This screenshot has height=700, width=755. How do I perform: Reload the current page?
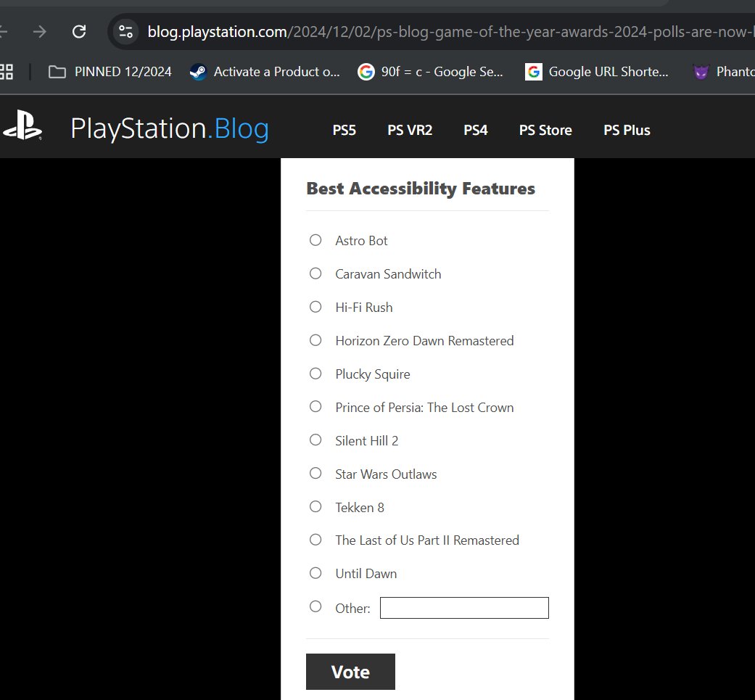tap(79, 31)
